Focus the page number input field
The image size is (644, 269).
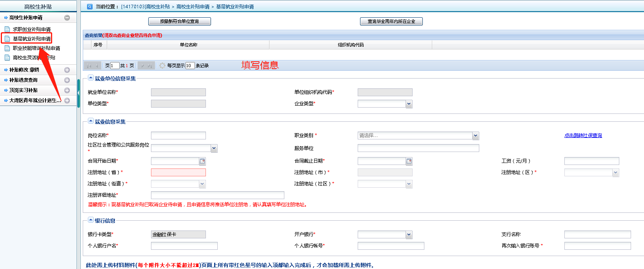[x=115, y=66]
